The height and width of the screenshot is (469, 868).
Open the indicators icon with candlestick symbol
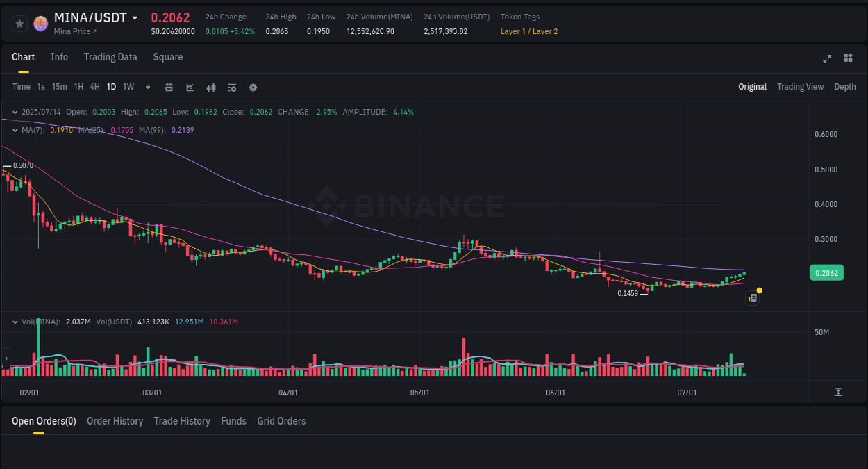click(x=210, y=87)
